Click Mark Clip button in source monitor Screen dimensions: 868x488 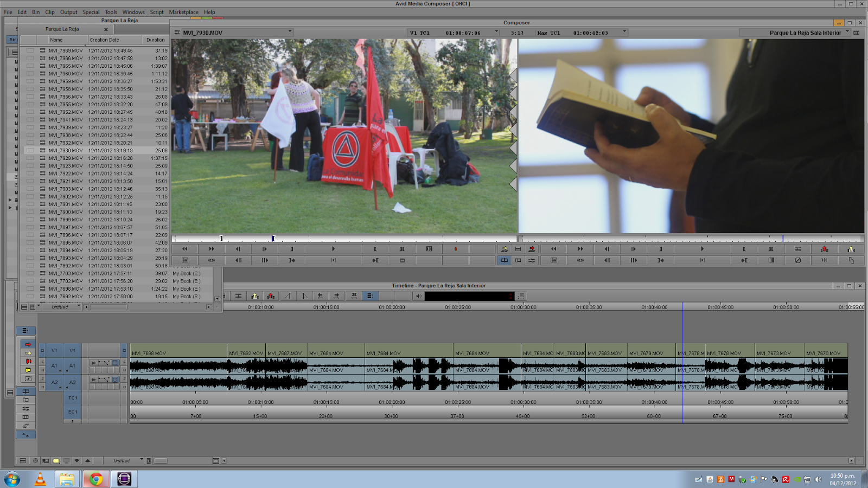click(402, 249)
